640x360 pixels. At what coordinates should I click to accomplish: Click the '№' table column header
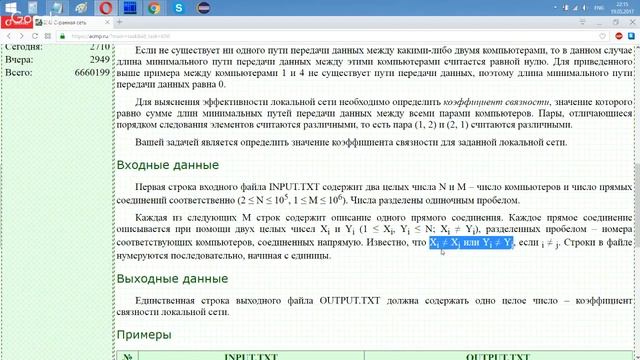127,356
